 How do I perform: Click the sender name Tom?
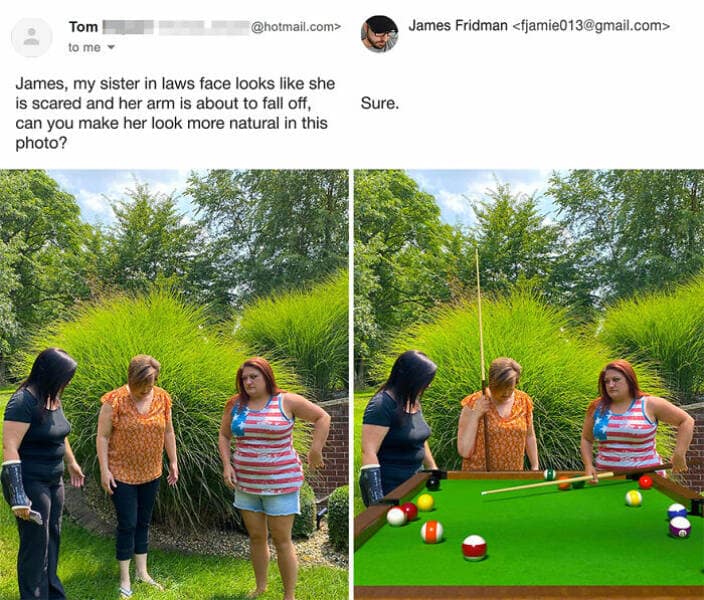(84, 27)
